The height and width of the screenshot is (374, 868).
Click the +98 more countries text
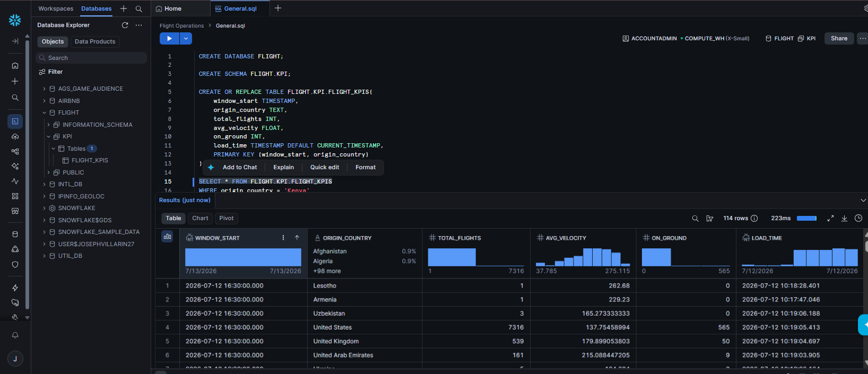point(327,271)
